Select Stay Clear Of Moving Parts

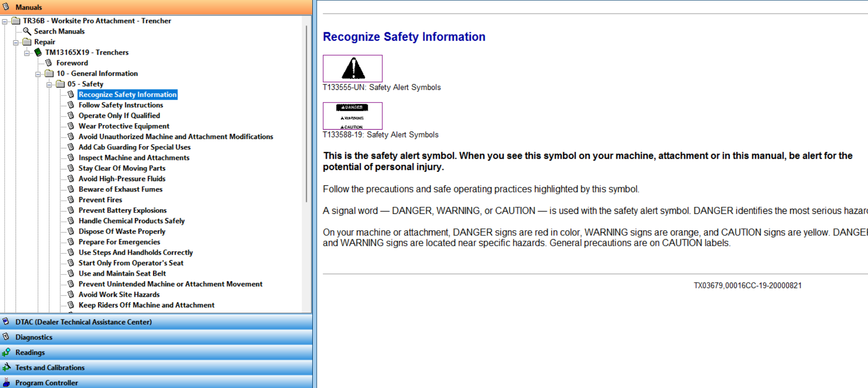[122, 168]
